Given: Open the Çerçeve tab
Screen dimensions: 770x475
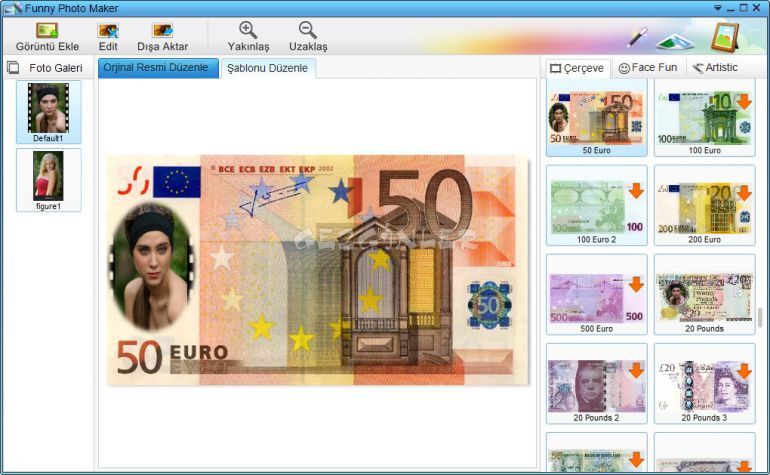Looking at the screenshot, I should (578, 68).
